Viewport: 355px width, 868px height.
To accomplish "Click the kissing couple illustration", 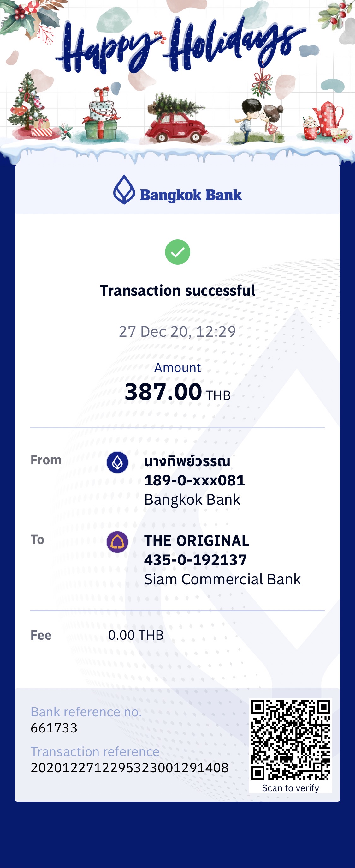I will point(258,120).
